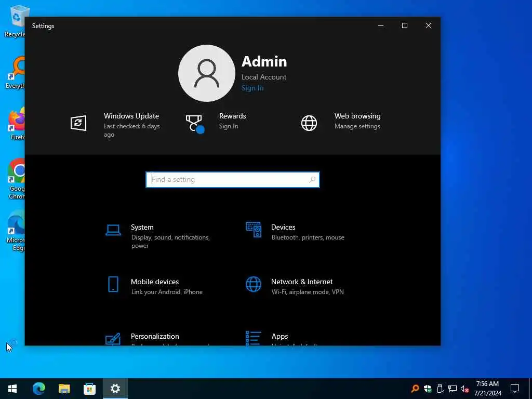The image size is (532, 399).
Task: Open the Mobile devices category title
Action: coord(155,282)
